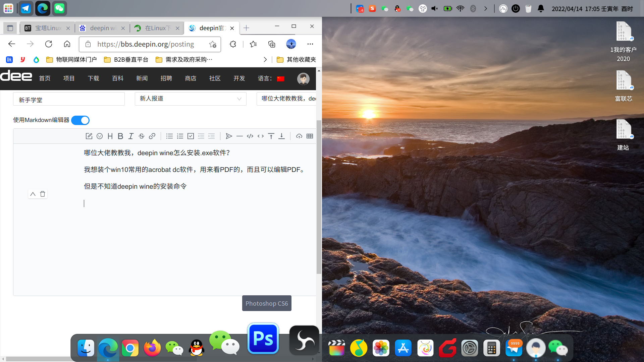Insert a table in the editor

(310, 136)
